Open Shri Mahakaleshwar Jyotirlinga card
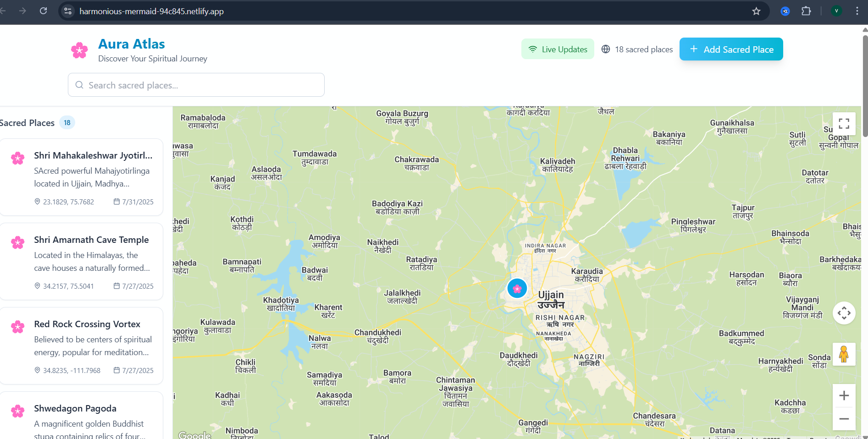The image size is (868, 439). [x=82, y=177]
